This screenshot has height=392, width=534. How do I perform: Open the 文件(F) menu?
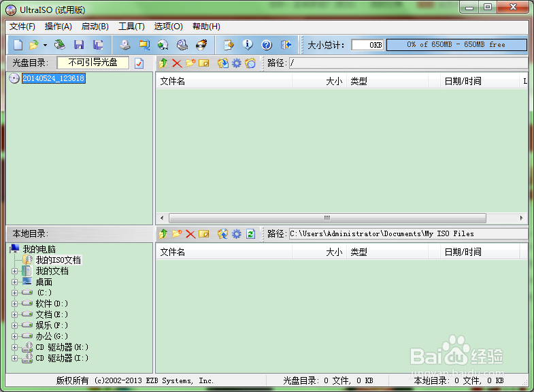pos(22,27)
